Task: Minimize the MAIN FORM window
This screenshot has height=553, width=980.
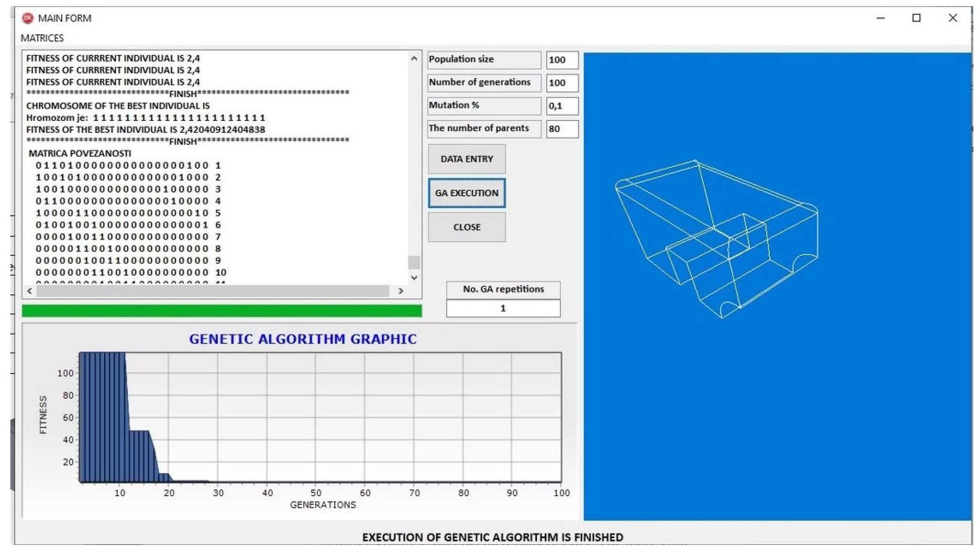Action: (880, 18)
